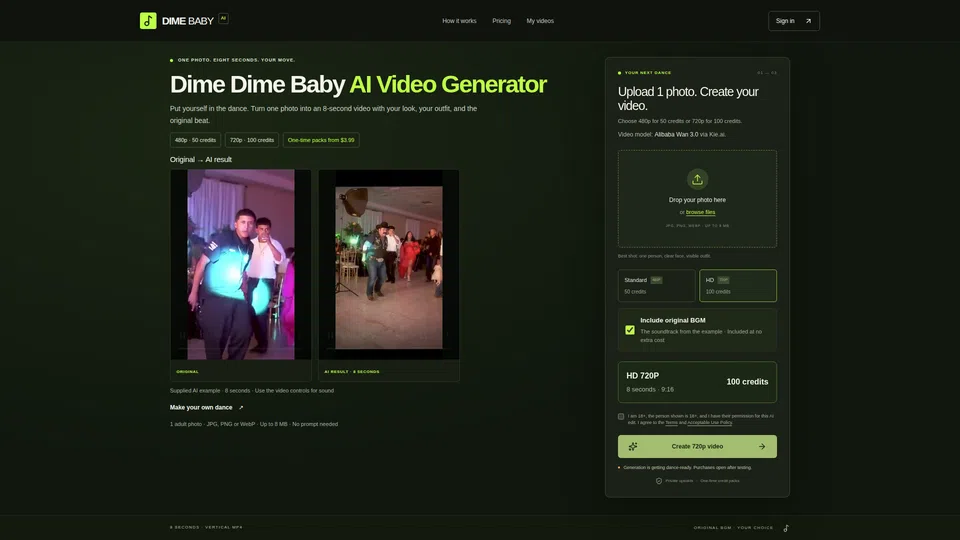Screen dimensions: 960x540
Task: Click One-time packs from $3.99
Action: (321, 140)
